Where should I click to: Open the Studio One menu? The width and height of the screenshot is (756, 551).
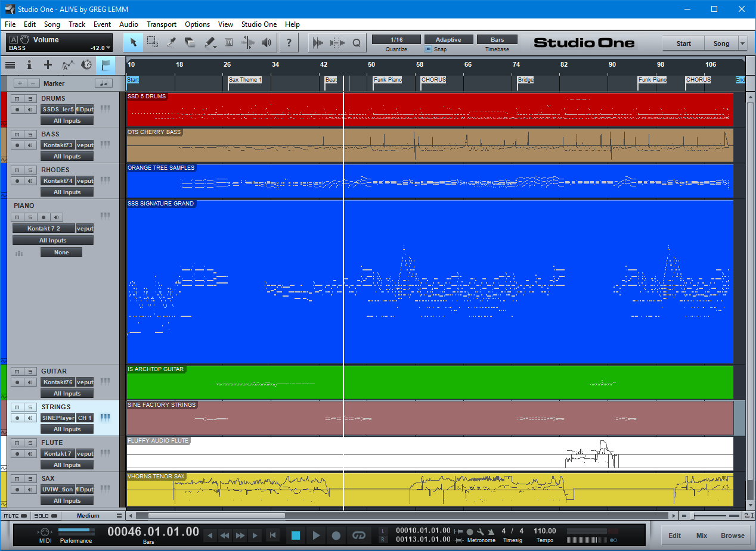[259, 24]
